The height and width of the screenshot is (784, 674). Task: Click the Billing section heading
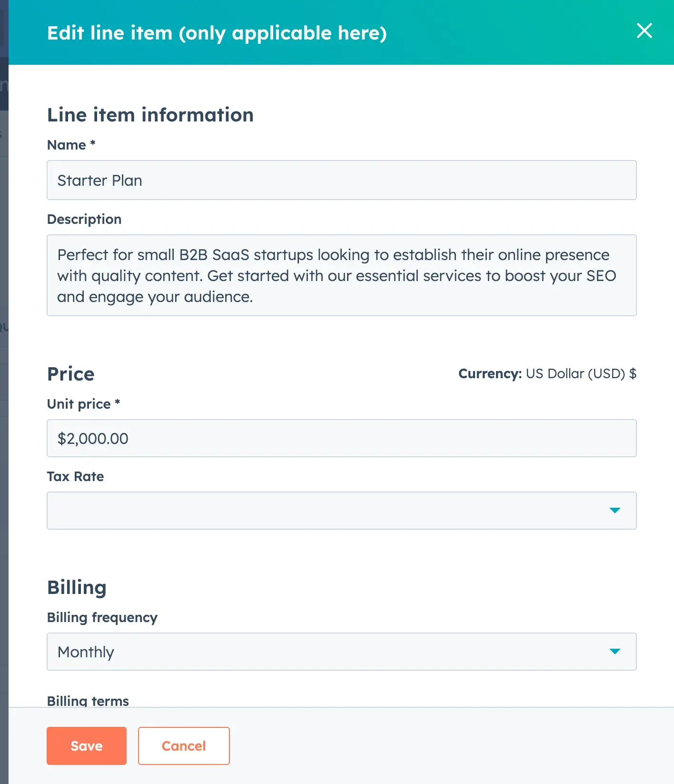[x=77, y=588]
